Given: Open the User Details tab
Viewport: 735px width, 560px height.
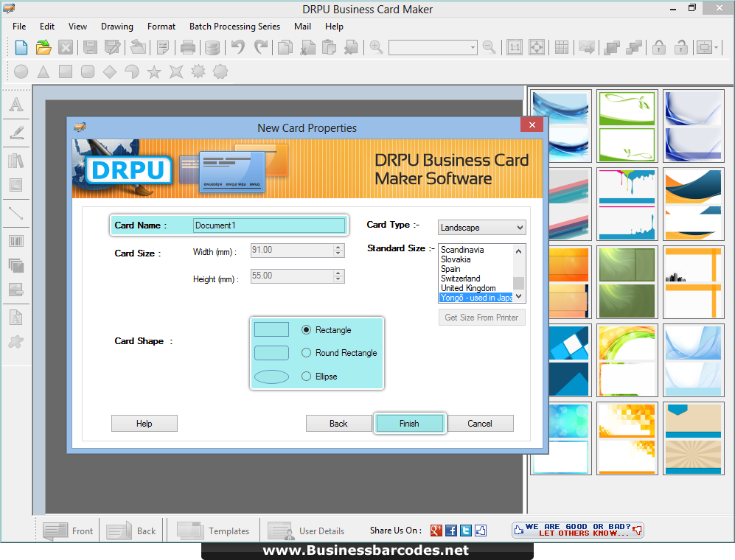Looking at the screenshot, I should point(307,531).
